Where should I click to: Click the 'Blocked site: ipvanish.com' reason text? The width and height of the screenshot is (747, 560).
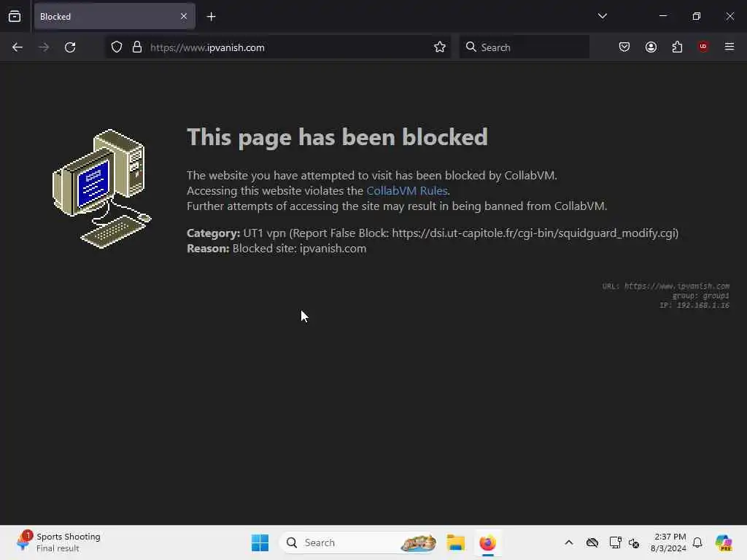pyautogui.click(x=299, y=249)
